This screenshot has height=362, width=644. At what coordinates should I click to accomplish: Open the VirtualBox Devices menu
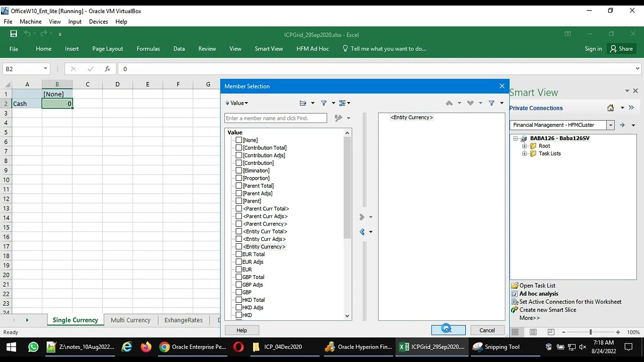pyautogui.click(x=99, y=22)
